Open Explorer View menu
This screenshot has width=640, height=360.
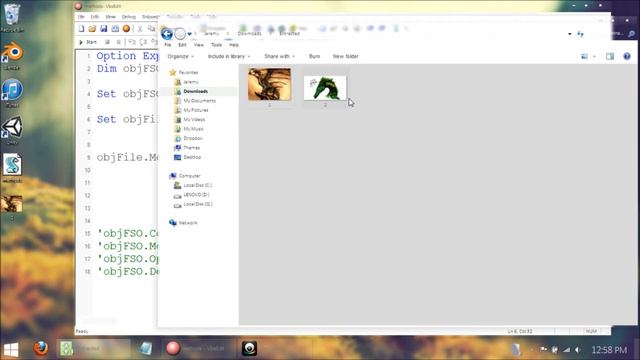(199, 45)
